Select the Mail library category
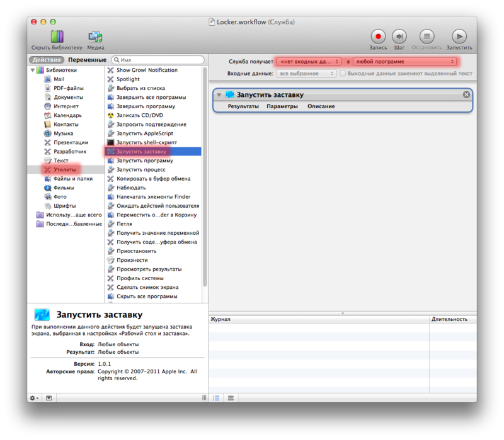Viewport: 504px width, 440px height. 59,79
